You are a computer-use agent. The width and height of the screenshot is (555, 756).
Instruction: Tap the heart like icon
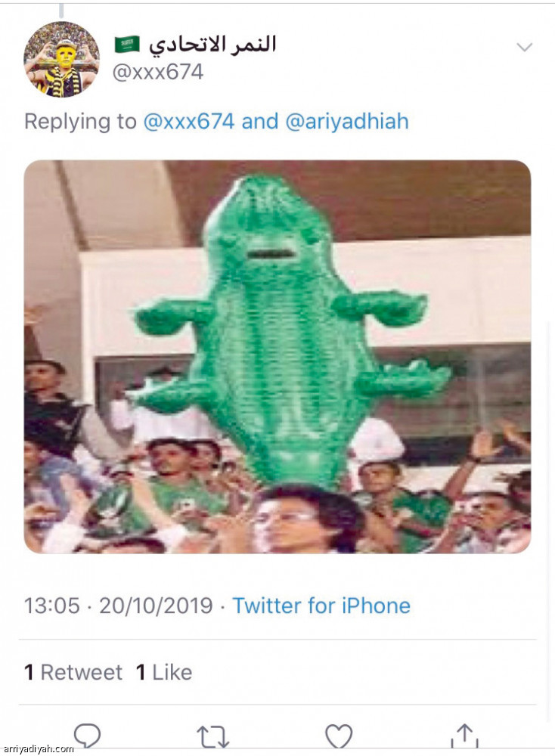coord(338,736)
